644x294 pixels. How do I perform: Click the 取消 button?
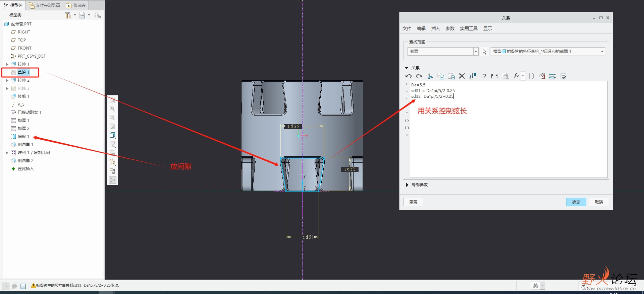599,202
